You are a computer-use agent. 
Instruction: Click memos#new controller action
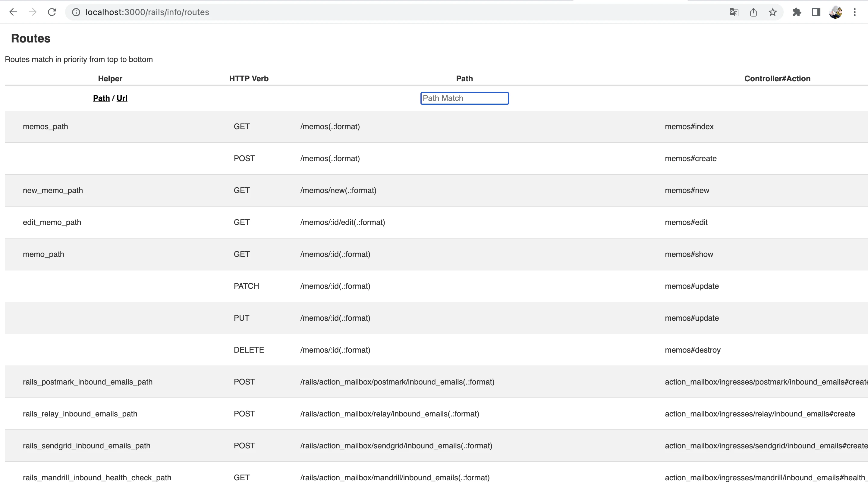pos(687,190)
